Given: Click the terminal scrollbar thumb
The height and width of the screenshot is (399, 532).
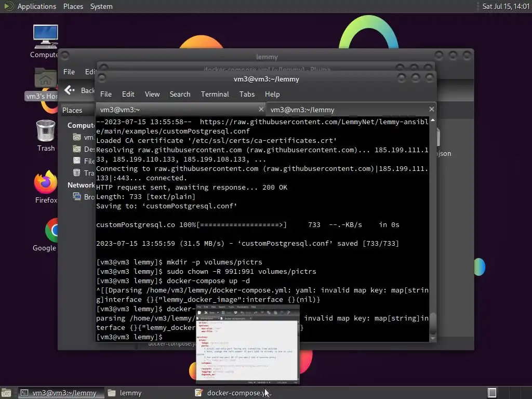Looking at the screenshot, I should tap(433, 324).
